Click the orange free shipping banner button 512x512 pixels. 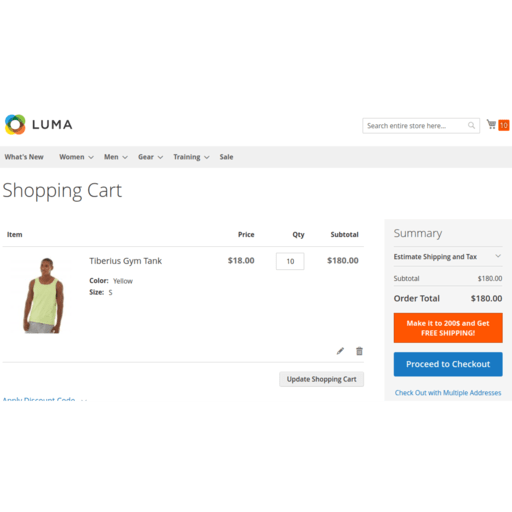click(448, 328)
